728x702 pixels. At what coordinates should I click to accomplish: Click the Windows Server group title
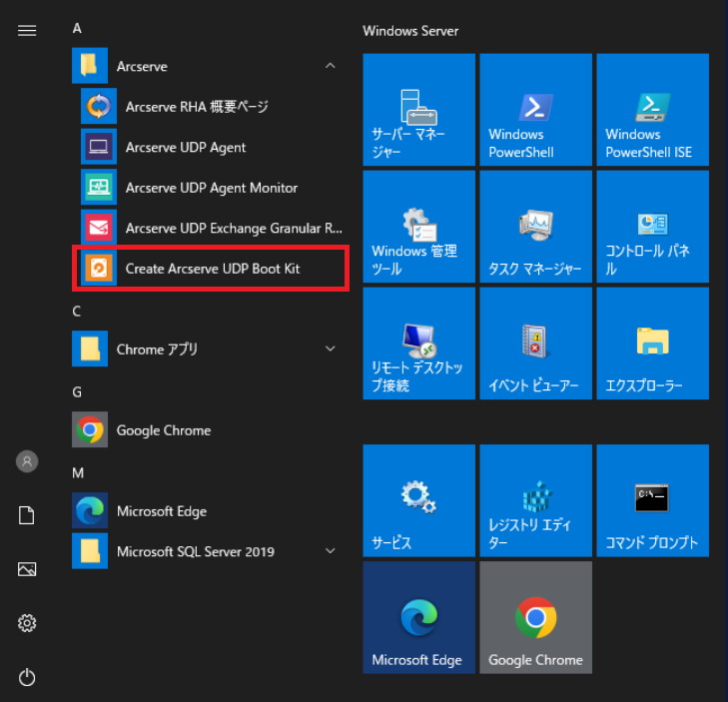(410, 31)
